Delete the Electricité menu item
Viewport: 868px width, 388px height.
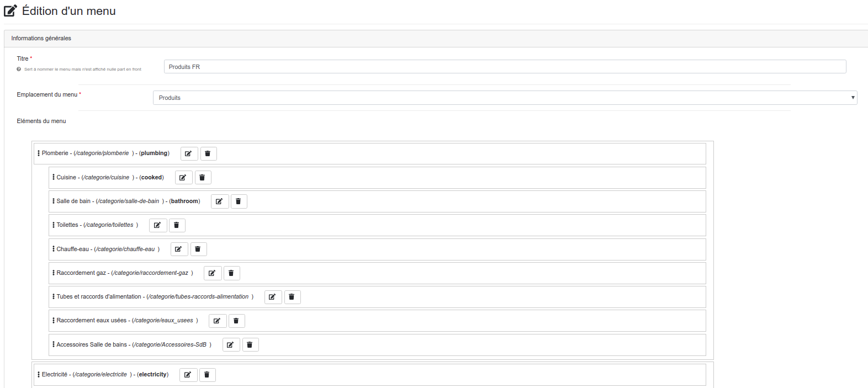click(207, 375)
